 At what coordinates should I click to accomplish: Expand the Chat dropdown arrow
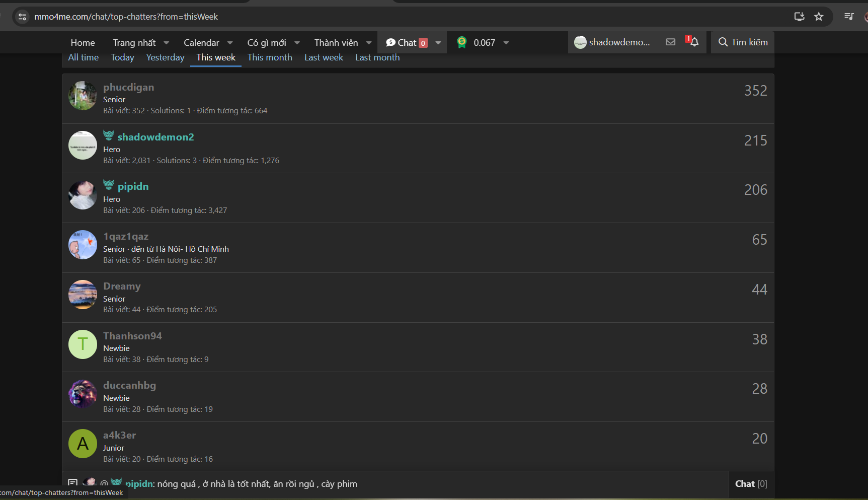pyautogui.click(x=438, y=43)
